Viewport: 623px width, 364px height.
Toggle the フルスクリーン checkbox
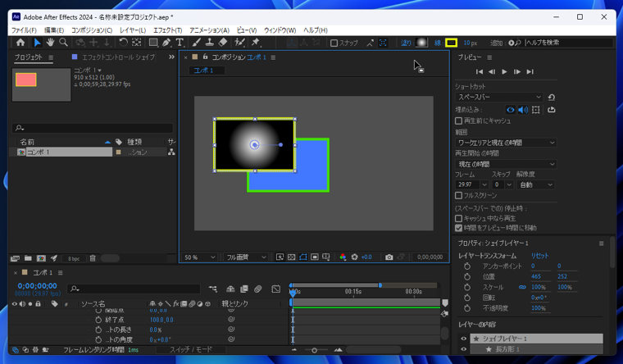point(459,196)
